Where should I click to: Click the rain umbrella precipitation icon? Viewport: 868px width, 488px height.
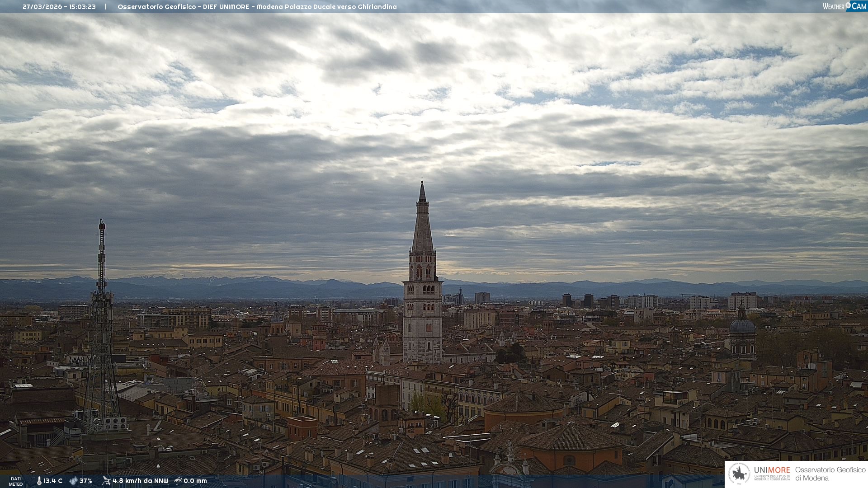pos(178,481)
